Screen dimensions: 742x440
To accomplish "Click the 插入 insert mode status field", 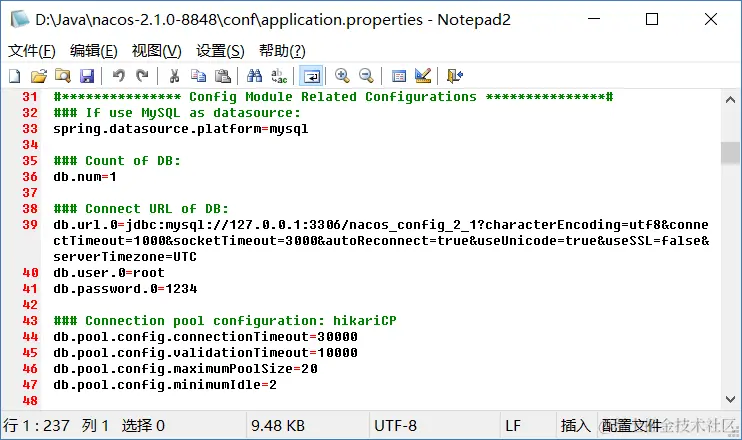I will point(576,425).
